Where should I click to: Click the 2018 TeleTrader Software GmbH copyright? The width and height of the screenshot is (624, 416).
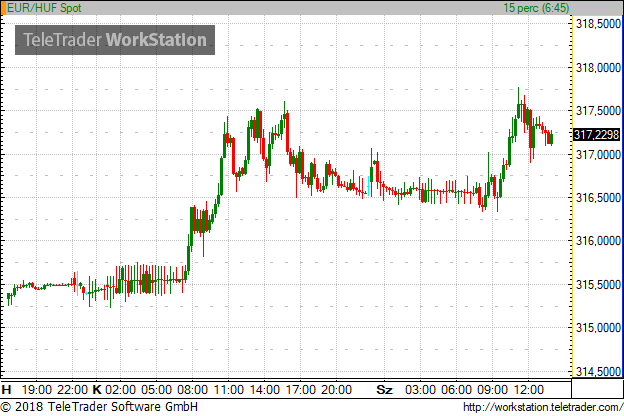pos(99,407)
